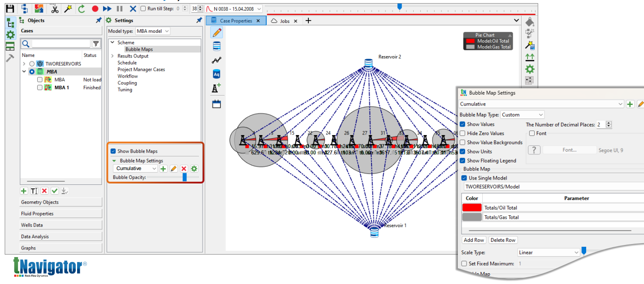Toggle the Show Bubble Maps checkbox
This screenshot has height=284, width=644.
tap(113, 151)
